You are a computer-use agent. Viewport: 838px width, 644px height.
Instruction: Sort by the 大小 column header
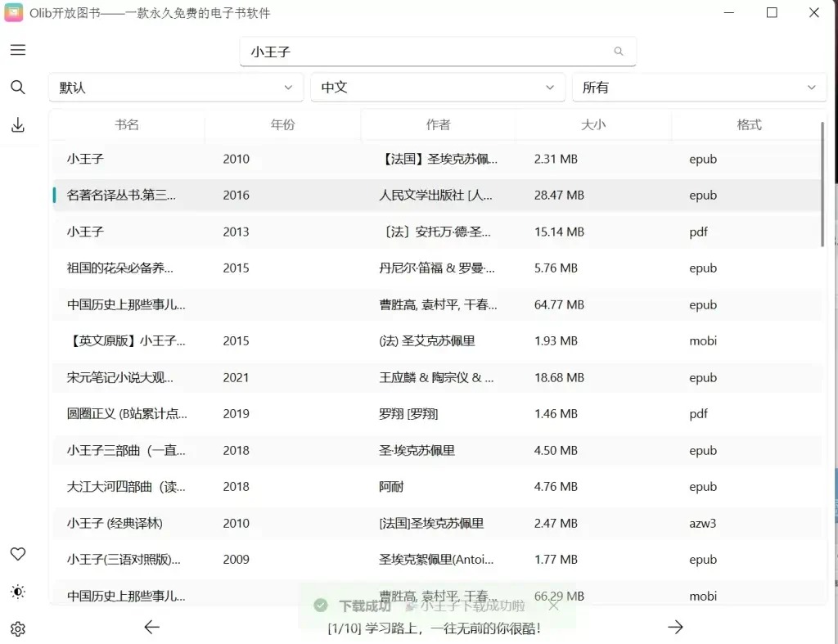(x=593, y=124)
